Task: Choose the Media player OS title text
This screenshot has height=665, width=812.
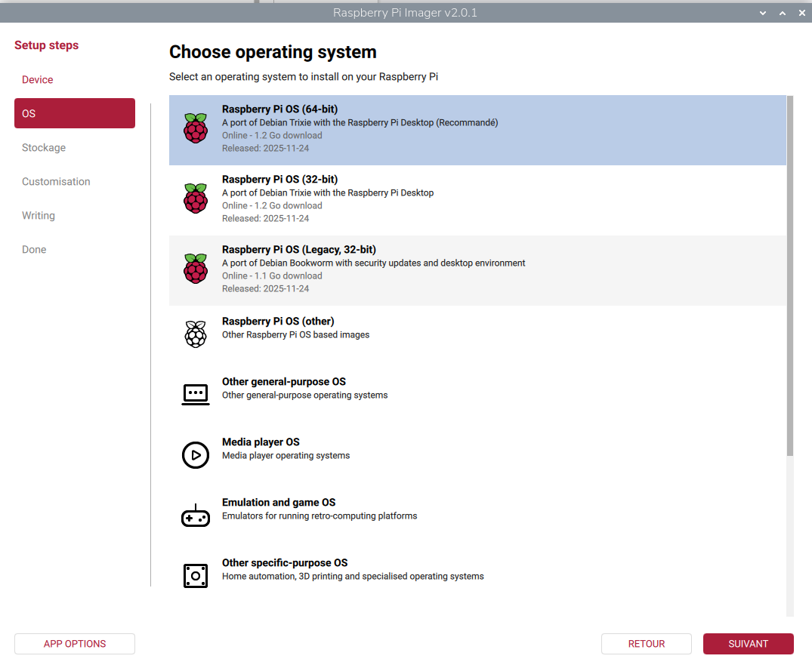Action: pyautogui.click(x=261, y=442)
